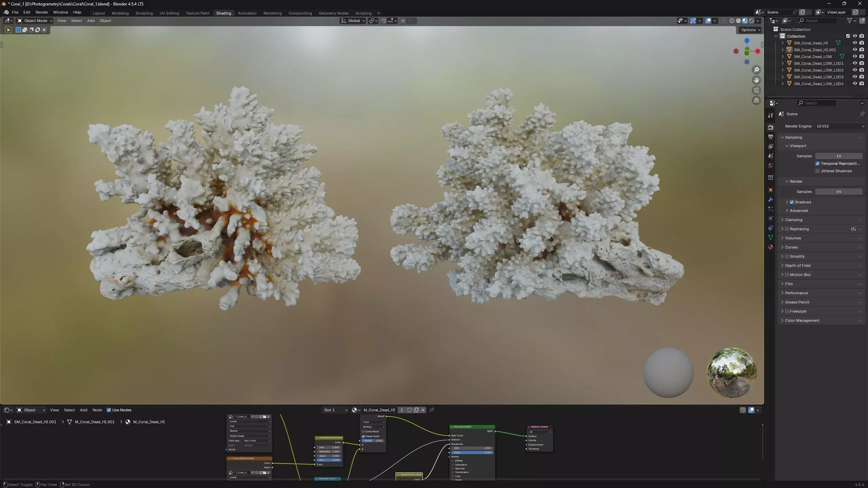Switch to the Sculpting workspace
868x488 pixels.
pyautogui.click(x=144, y=13)
